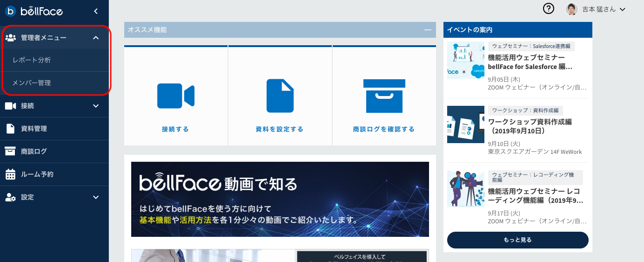
Task: Click the large document file icon
Action: [280, 96]
